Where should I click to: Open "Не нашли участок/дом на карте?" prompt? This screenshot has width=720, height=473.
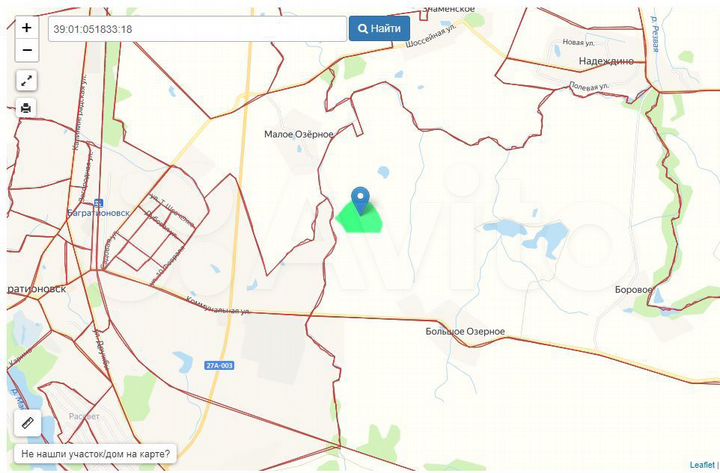(95, 454)
